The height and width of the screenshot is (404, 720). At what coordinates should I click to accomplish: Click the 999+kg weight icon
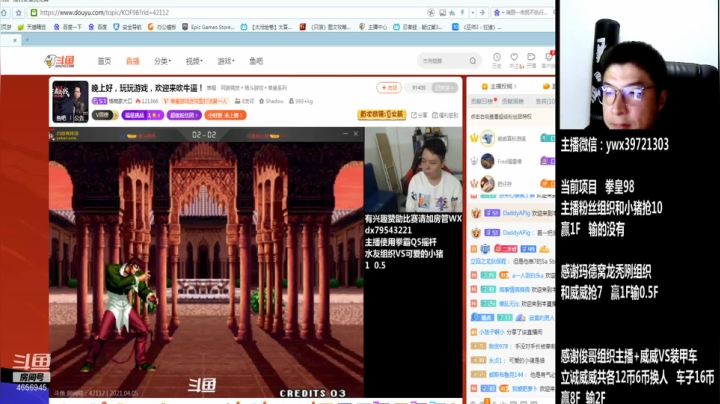point(291,101)
